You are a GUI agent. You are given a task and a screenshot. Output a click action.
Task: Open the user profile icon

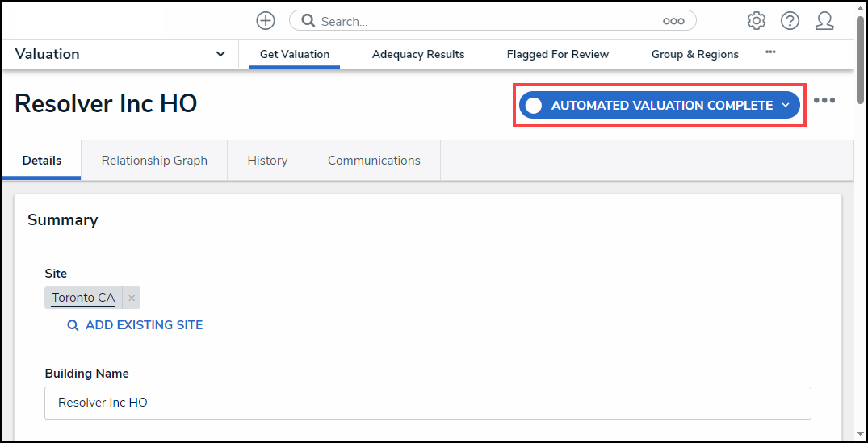pos(824,21)
